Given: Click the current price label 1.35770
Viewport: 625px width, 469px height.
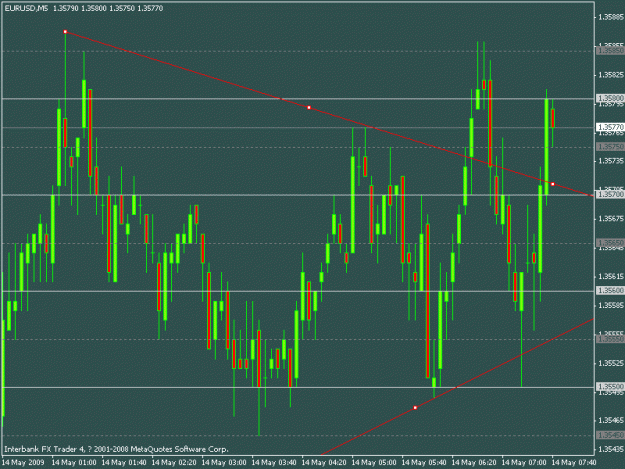Looking at the screenshot, I should point(610,127).
